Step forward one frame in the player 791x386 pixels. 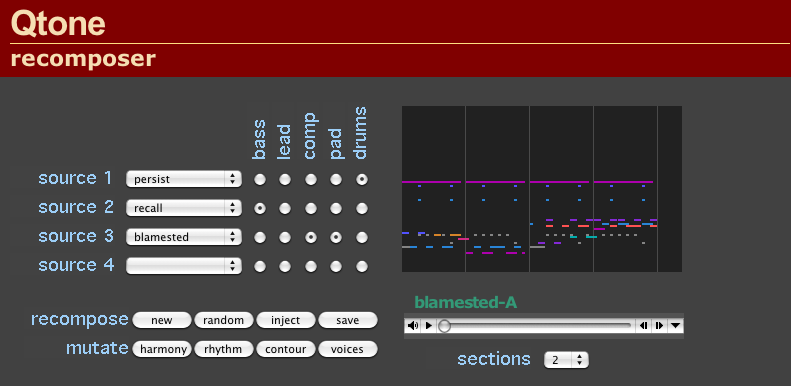[659, 325]
